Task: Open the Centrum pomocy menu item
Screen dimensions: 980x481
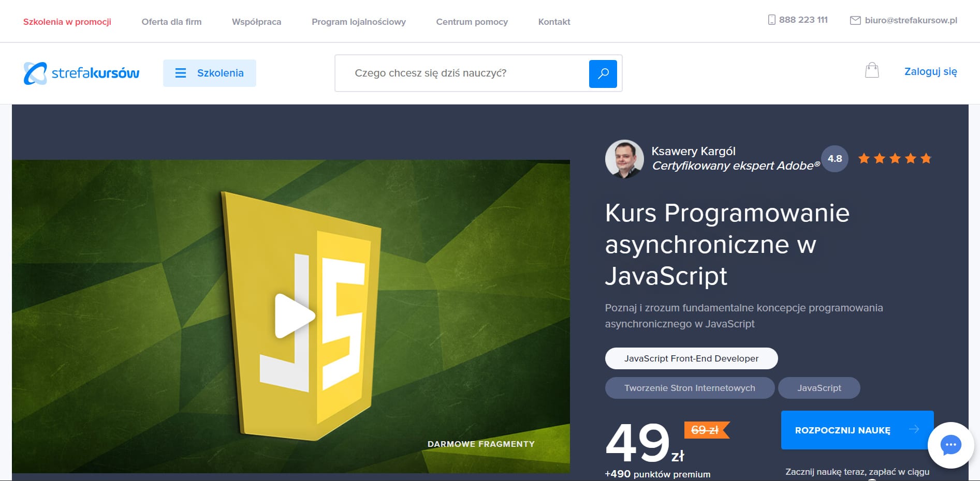Action: 472,22
